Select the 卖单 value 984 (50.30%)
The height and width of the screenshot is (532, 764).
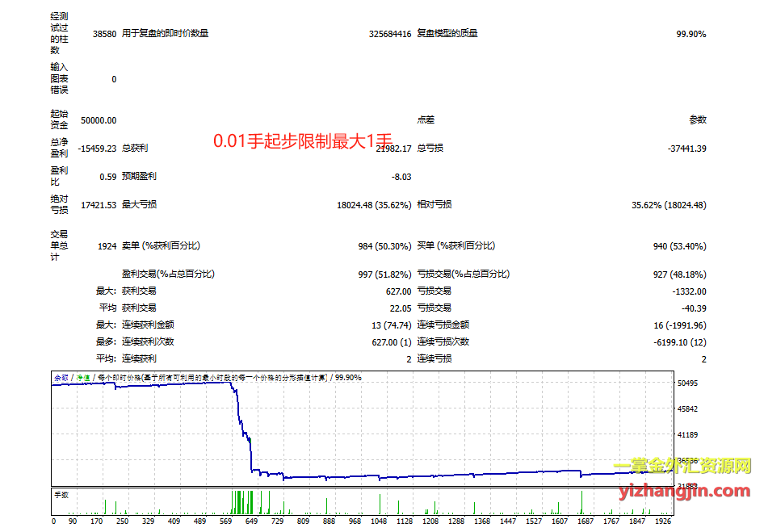pos(384,246)
